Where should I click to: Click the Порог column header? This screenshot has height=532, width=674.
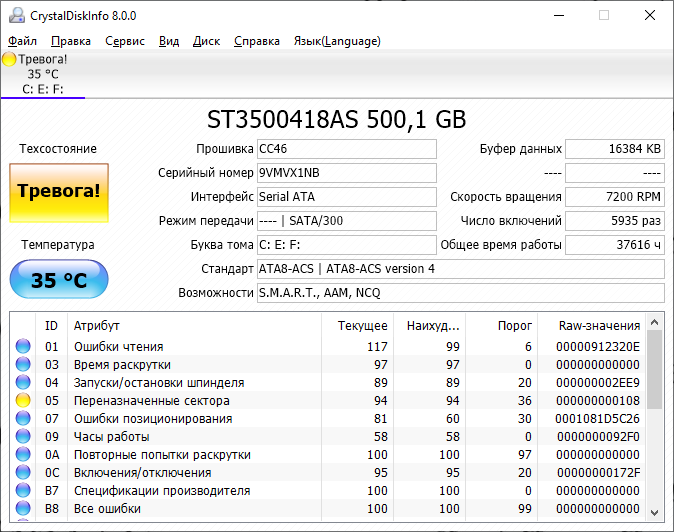pyautogui.click(x=502, y=326)
